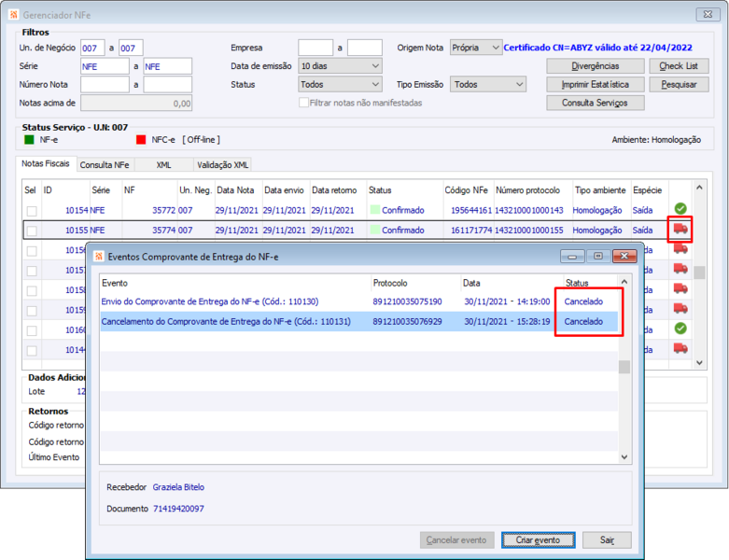Click the second Un. de Negócio field

click(x=131, y=48)
